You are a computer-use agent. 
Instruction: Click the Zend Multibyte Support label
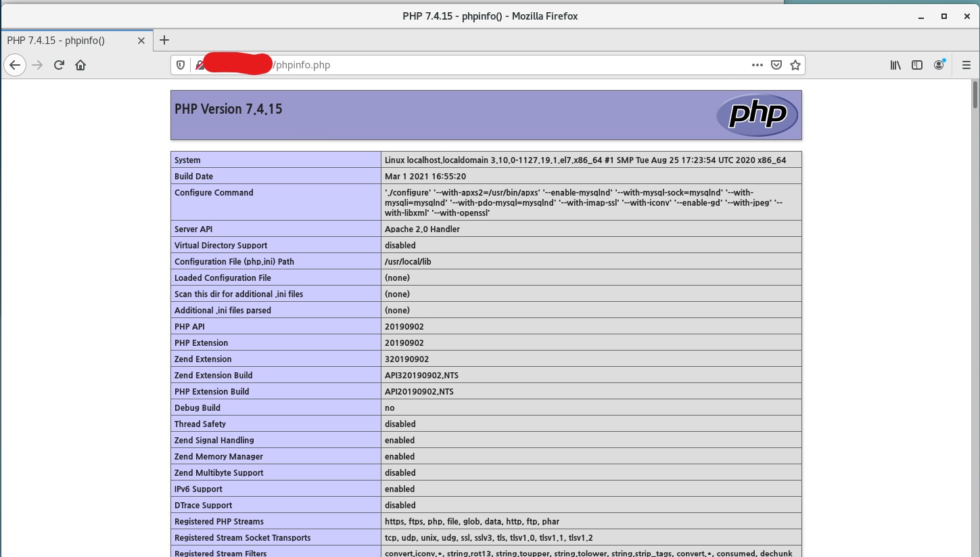pos(219,473)
